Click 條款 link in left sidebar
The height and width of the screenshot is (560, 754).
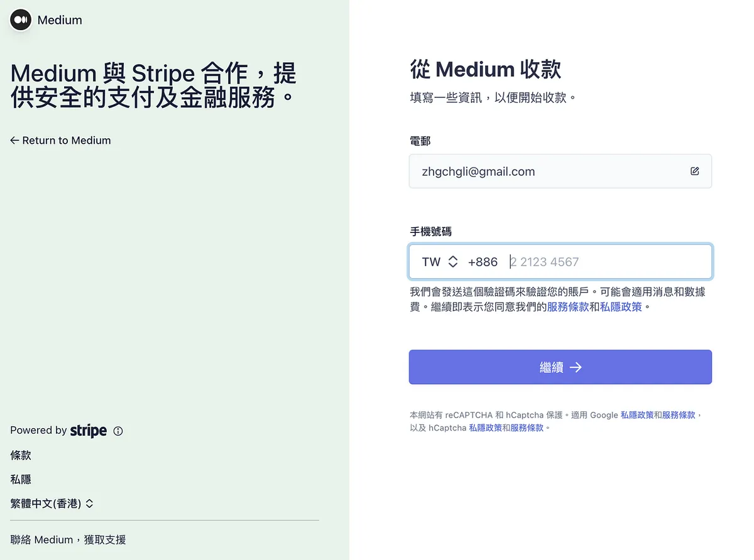coord(21,455)
